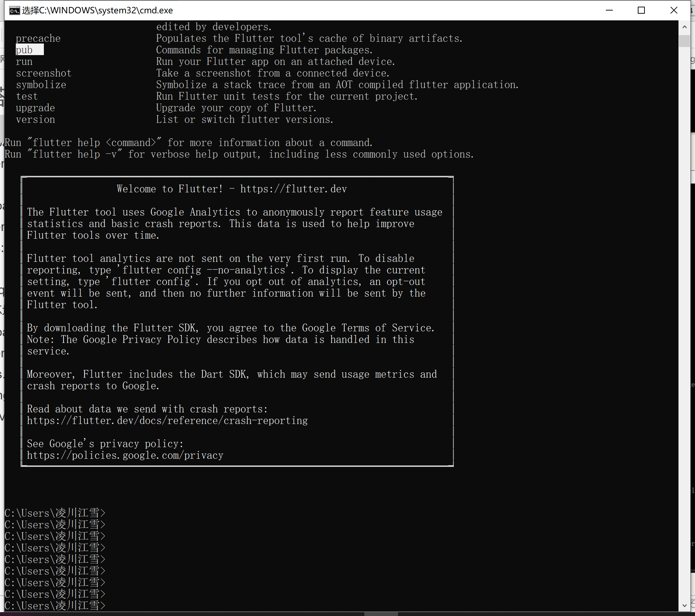This screenshot has width=695, height=616.
Task: Click 'Read about data we send' line
Action: tap(147, 409)
